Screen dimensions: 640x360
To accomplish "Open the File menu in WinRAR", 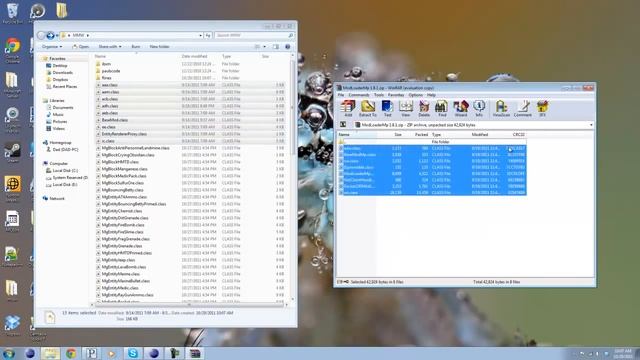I will coord(341,95).
